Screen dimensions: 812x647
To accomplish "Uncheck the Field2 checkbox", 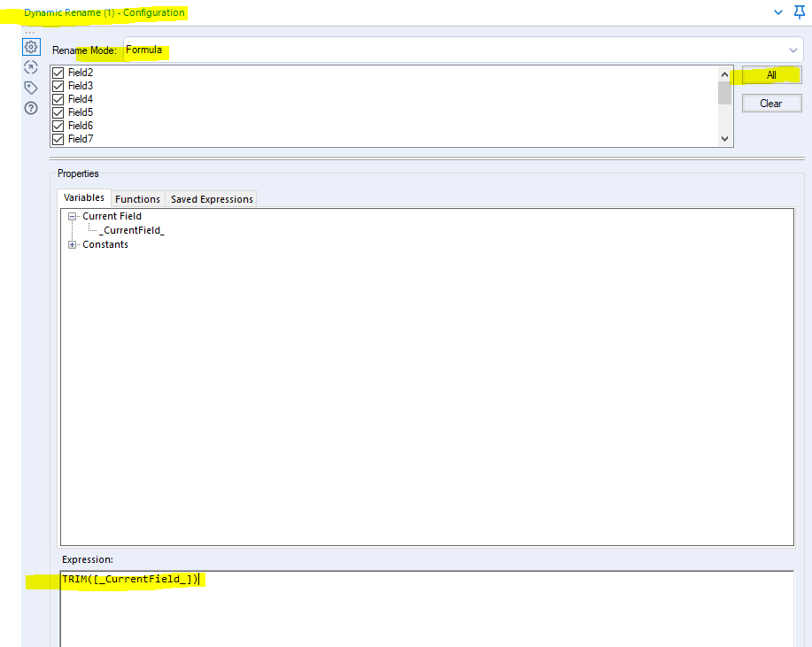I will click(x=58, y=73).
